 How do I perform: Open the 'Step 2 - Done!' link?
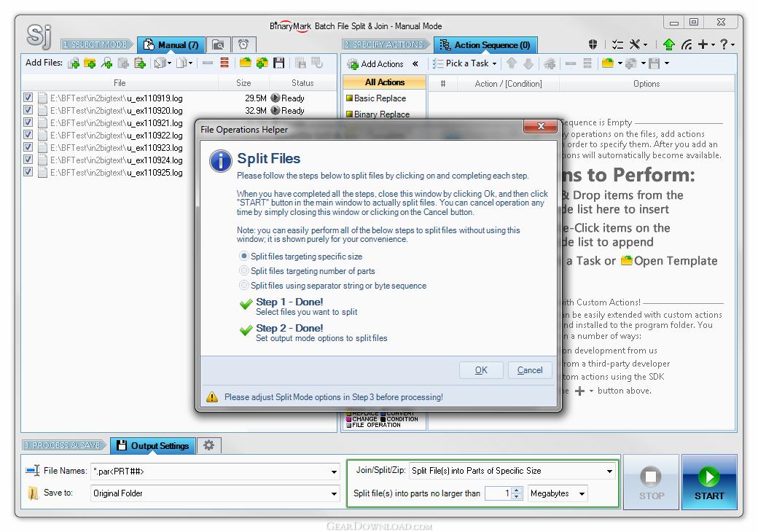(x=289, y=328)
